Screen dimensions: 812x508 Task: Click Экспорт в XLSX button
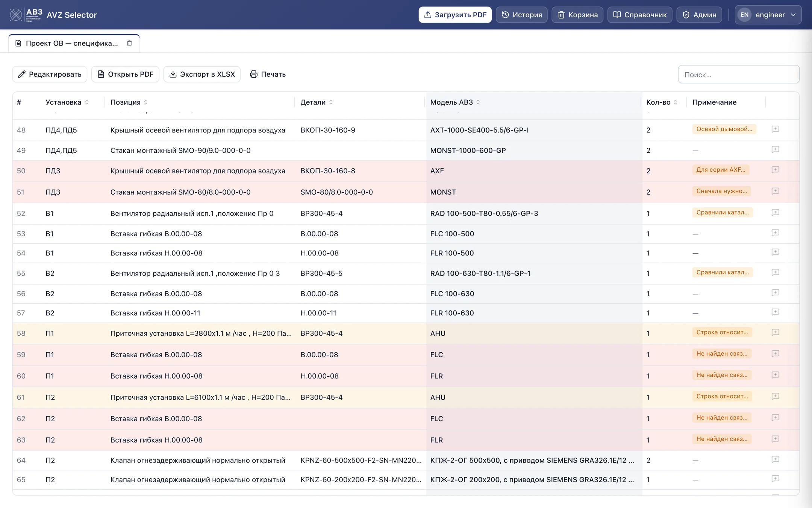202,74
